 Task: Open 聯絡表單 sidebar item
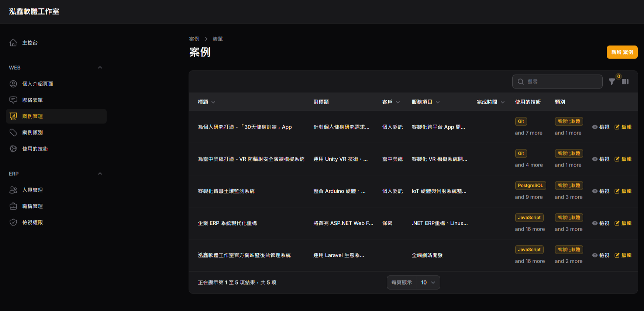(56, 100)
